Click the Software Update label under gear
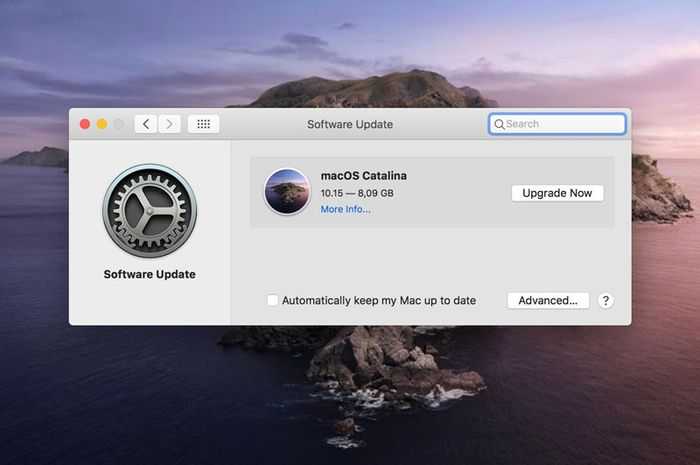 click(x=150, y=274)
